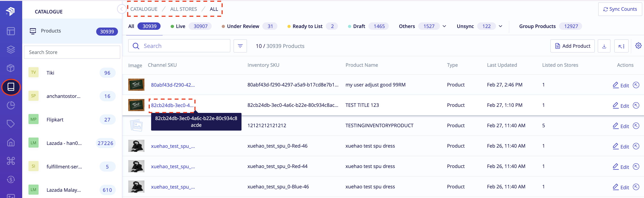The height and width of the screenshot is (198, 644).
Task: Open channel SKU link for Red-46 row
Action: coord(173,146)
